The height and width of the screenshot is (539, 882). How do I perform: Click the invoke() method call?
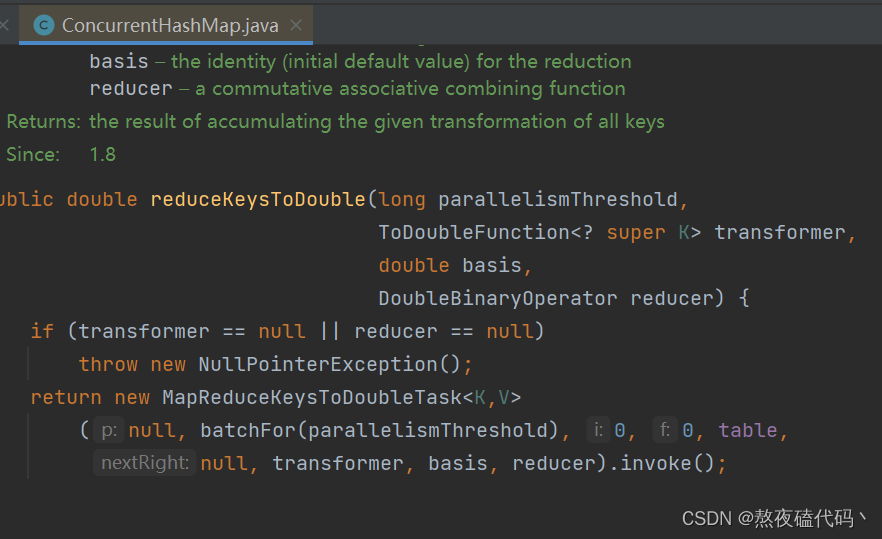coord(667,463)
